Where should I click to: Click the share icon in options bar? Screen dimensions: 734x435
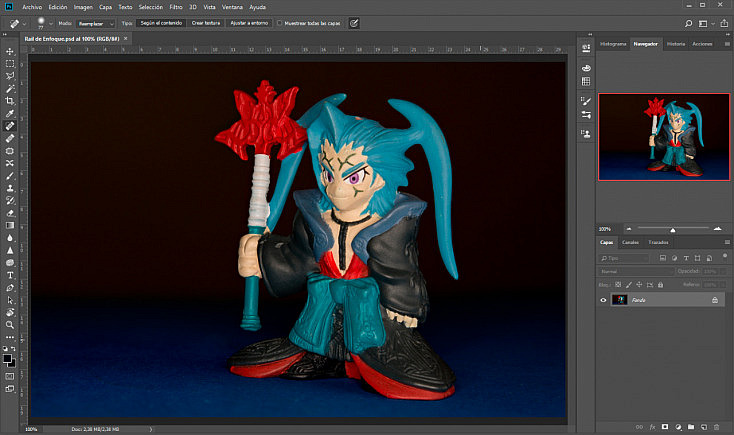click(724, 23)
